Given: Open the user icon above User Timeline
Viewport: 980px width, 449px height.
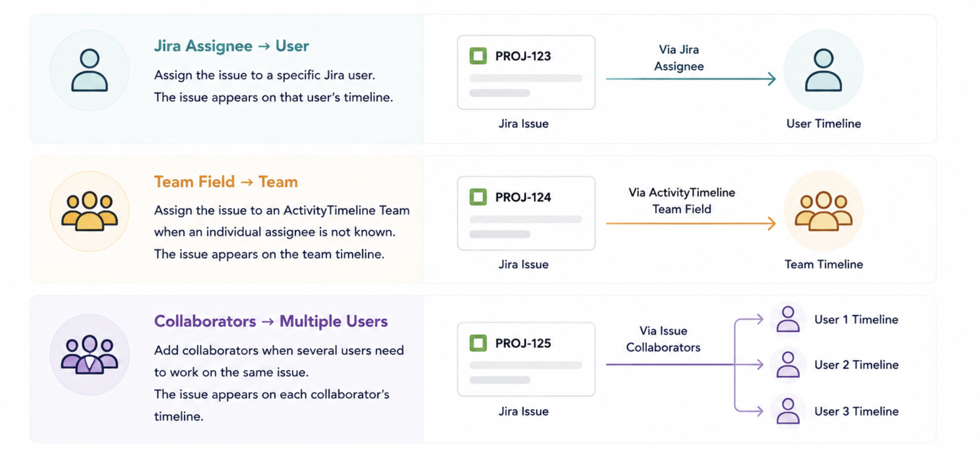Looking at the screenshot, I should click(x=823, y=70).
